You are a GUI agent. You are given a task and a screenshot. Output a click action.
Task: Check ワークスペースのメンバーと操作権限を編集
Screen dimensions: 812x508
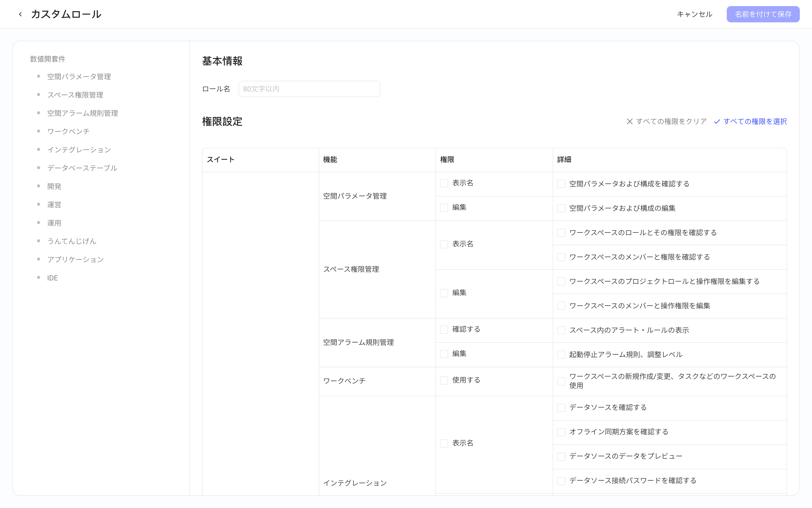[x=561, y=306]
